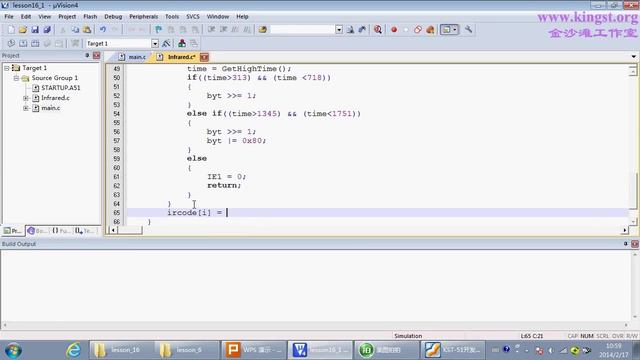Viewport: 640px width, 360px height.
Task: Save the current file
Action: [35, 30]
